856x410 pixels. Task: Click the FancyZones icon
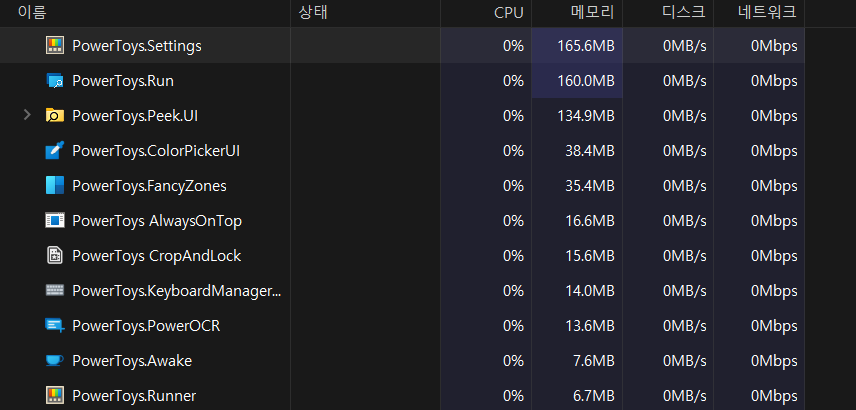point(54,186)
